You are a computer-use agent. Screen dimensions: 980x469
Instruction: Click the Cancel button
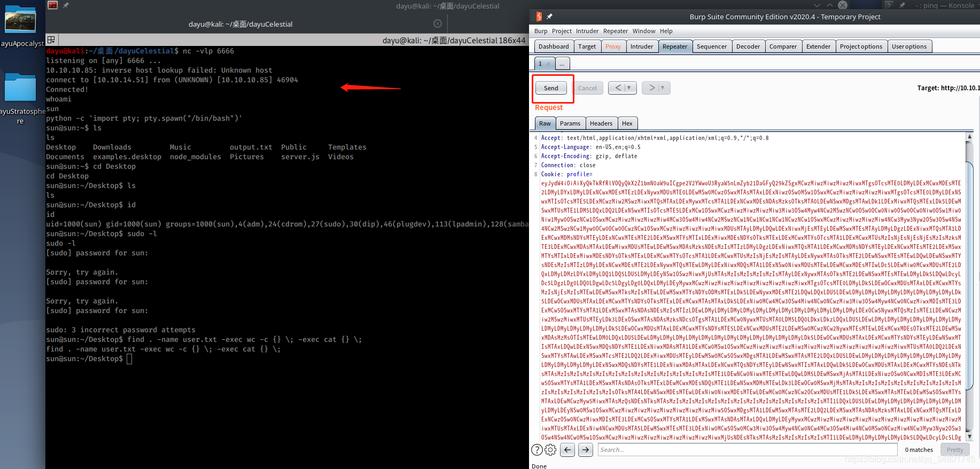pyautogui.click(x=587, y=88)
